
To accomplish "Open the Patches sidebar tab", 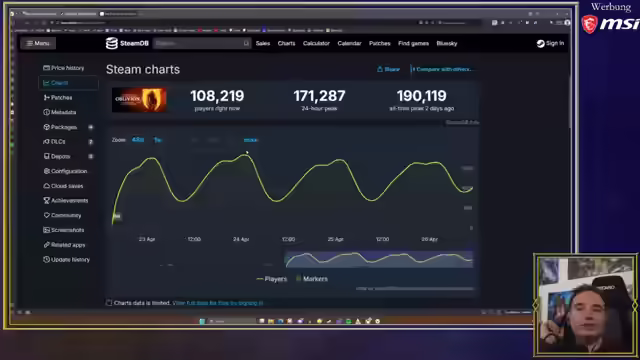I will [58, 98].
